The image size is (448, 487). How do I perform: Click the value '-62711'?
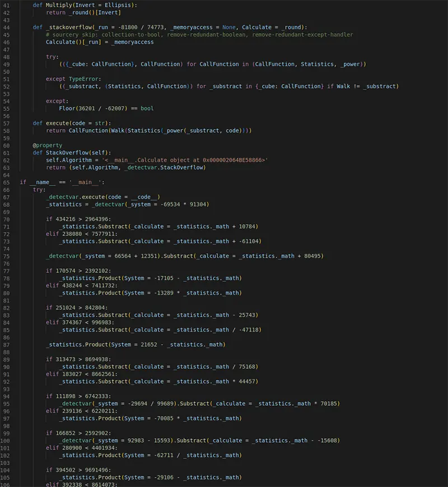click(164, 456)
